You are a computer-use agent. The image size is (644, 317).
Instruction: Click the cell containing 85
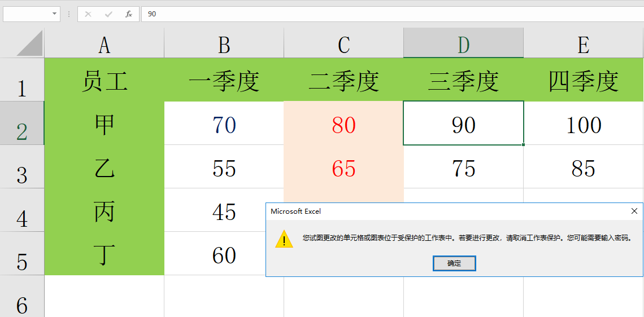[x=584, y=166]
